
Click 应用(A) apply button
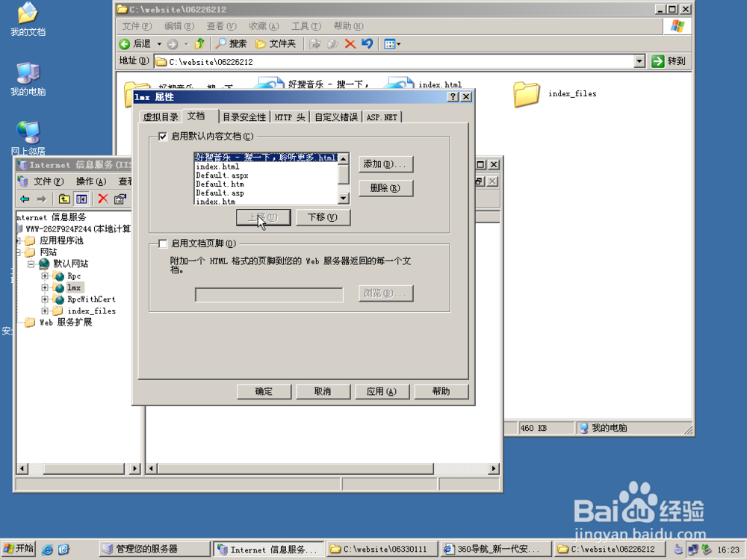pyautogui.click(x=382, y=391)
